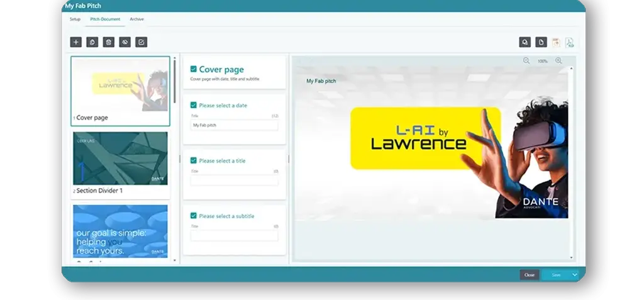This screenshot has height=300, width=644.
Task: Zoom out of the preview
Action: tap(526, 61)
